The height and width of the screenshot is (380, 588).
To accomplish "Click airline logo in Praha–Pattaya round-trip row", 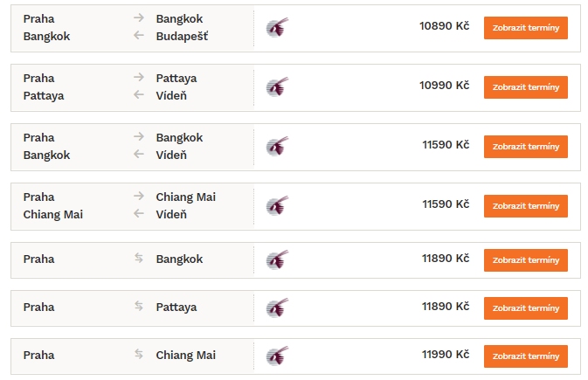I will [278, 307].
